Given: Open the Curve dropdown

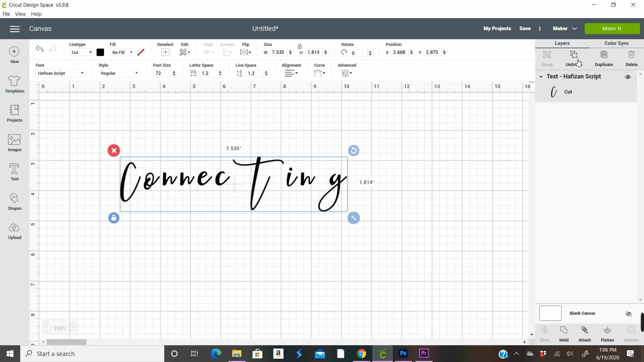Looking at the screenshot, I should pos(319,73).
